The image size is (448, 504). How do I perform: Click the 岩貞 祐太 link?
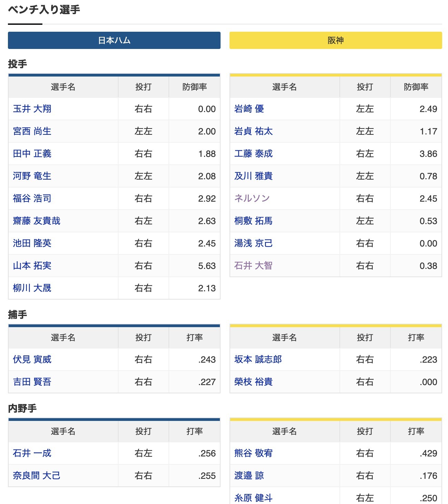254,131
